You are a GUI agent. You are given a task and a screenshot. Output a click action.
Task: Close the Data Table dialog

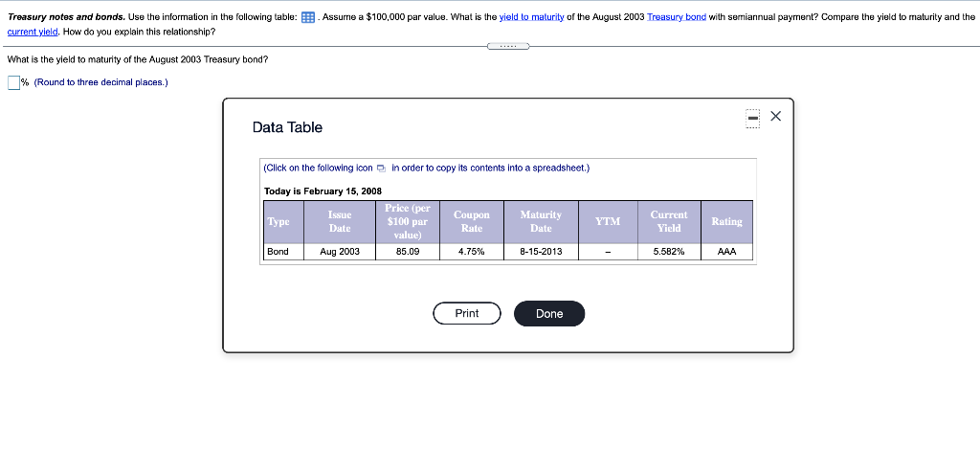pyautogui.click(x=775, y=116)
